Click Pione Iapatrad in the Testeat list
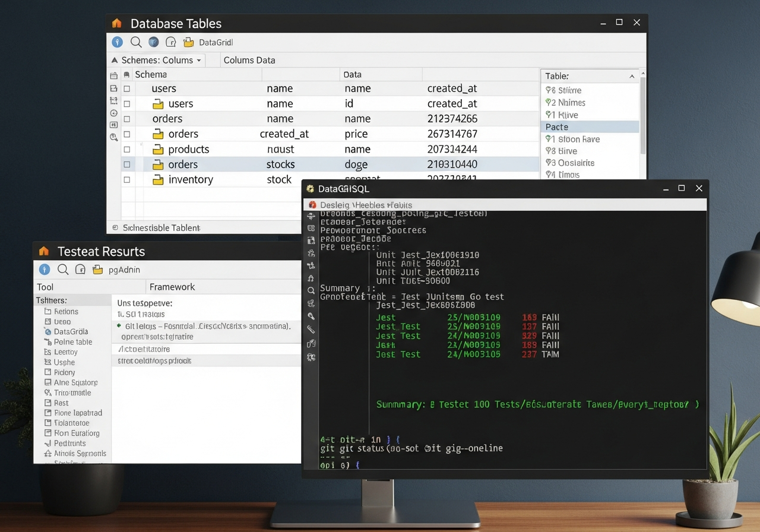This screenshot has height=532, width=760. click(x=78, y=413)
